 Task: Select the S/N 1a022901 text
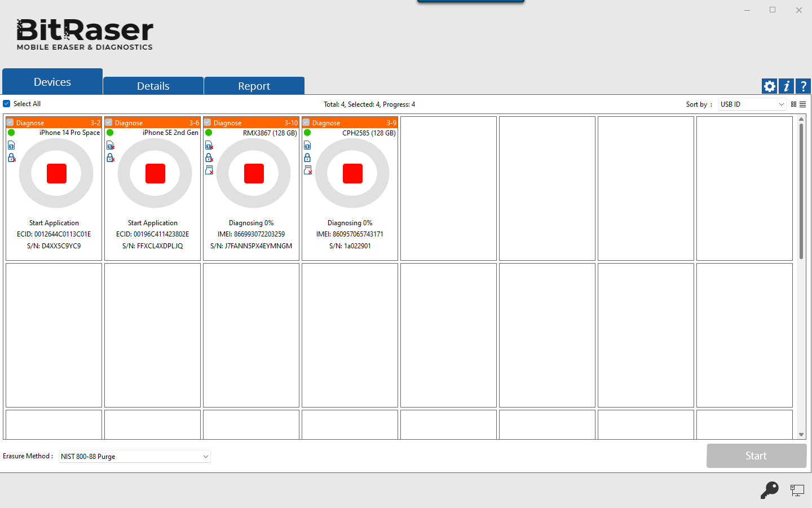(350, 246)
